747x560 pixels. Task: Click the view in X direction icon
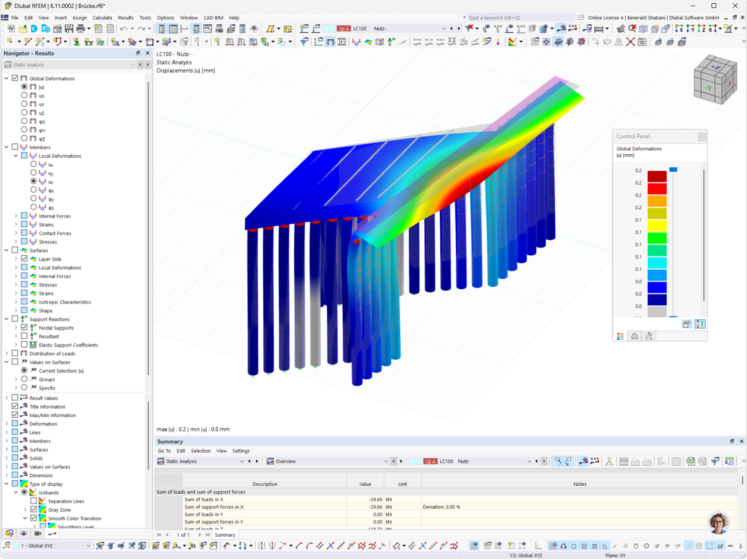679,29
